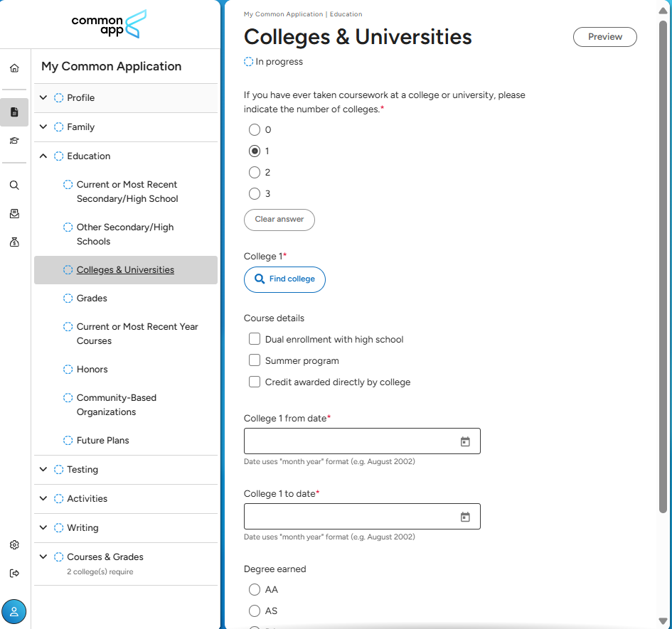Open calendar picker for College 1 from date
Screen dimensions: 672x629
tap(465, 441)
